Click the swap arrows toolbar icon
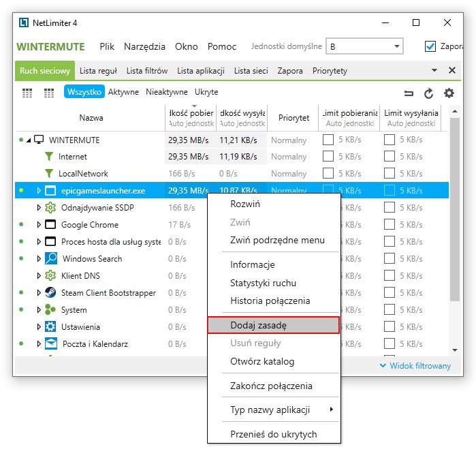 point(409,93)
